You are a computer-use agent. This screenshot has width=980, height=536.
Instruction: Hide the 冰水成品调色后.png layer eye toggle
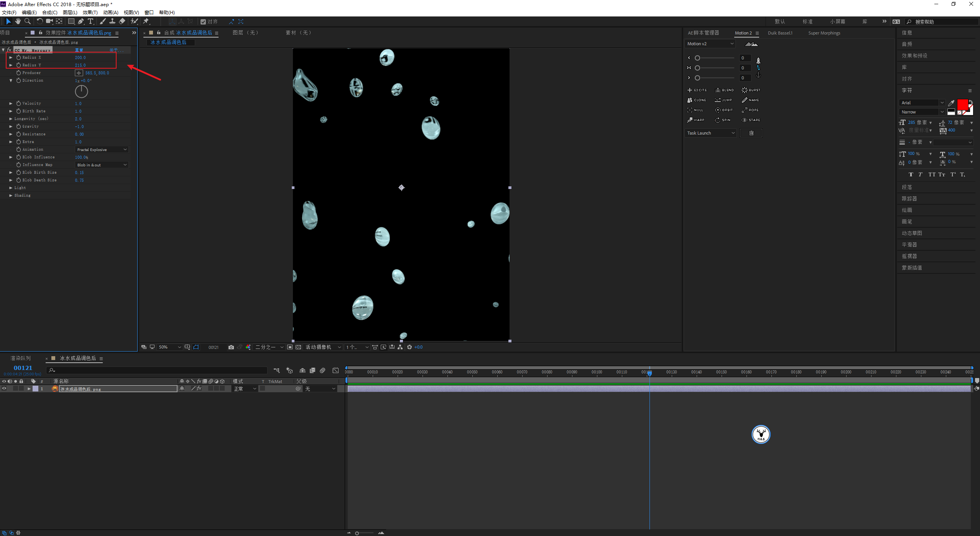[x=4, y=388]
